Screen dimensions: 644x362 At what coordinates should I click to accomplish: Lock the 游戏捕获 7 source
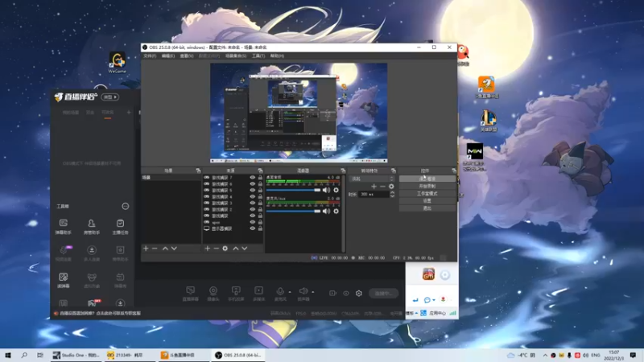(260, 178)
